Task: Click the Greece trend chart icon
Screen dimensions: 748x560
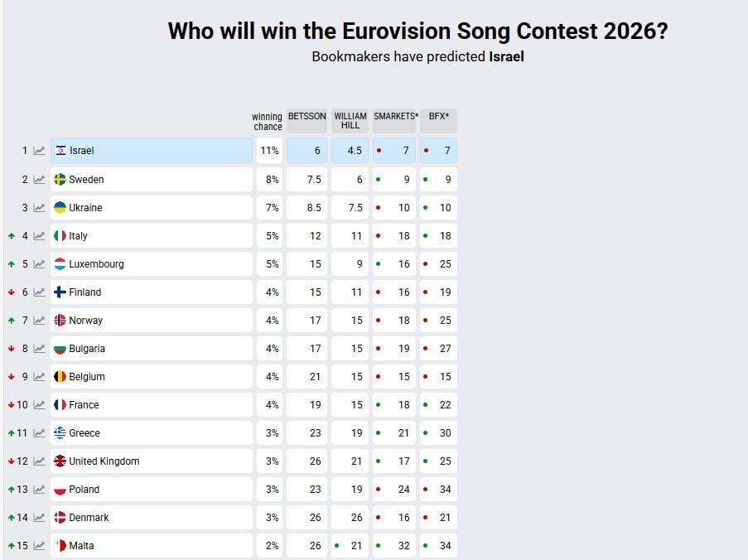Action: point(39,433)
